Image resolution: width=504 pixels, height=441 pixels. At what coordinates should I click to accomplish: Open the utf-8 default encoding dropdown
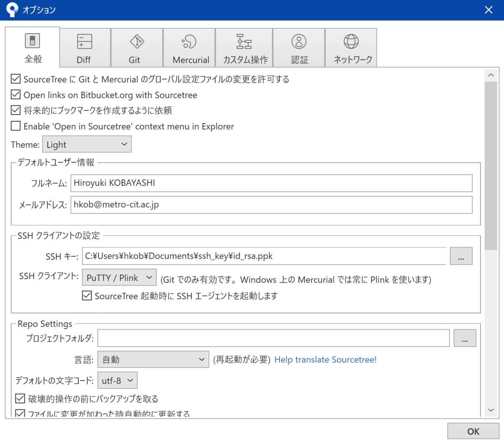tap(117, 381)
